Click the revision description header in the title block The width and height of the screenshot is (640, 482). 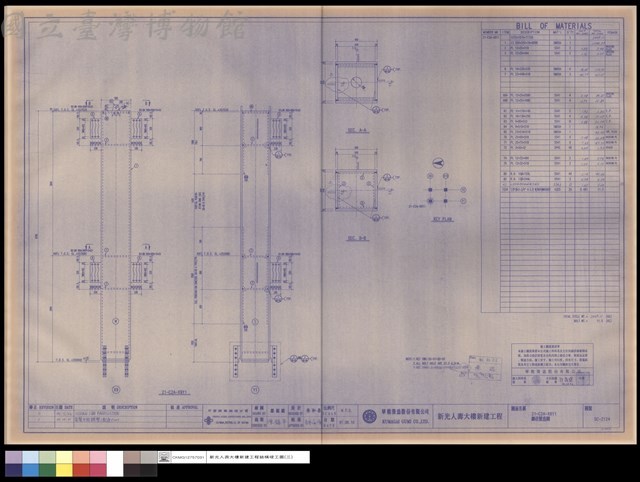120,407
